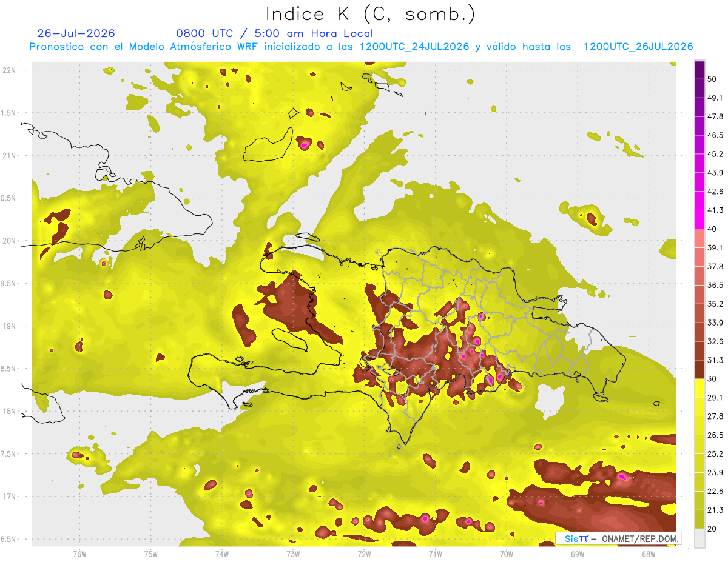The height and width of the screenshot is (562, 728).
Task: Click the 'Indice K (C, somb.)' title
Action: coord(370,14)
